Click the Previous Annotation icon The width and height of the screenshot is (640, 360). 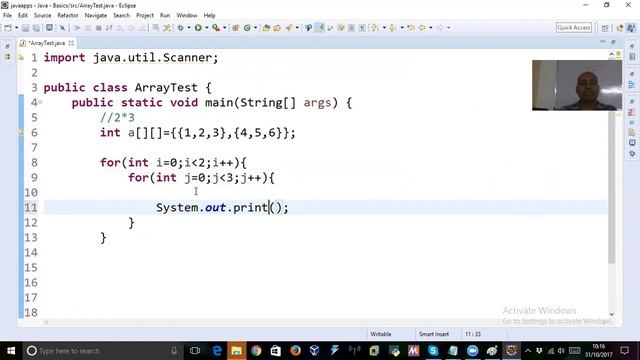(x=393, y=28)
